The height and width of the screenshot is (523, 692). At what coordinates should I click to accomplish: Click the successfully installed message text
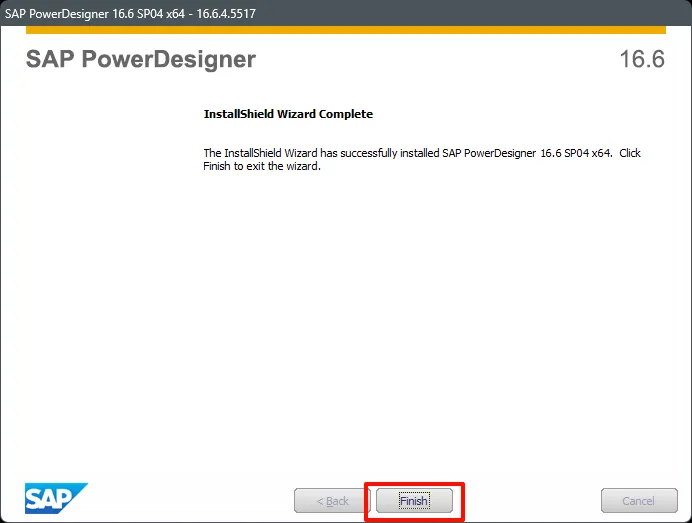tap(422, 159)
